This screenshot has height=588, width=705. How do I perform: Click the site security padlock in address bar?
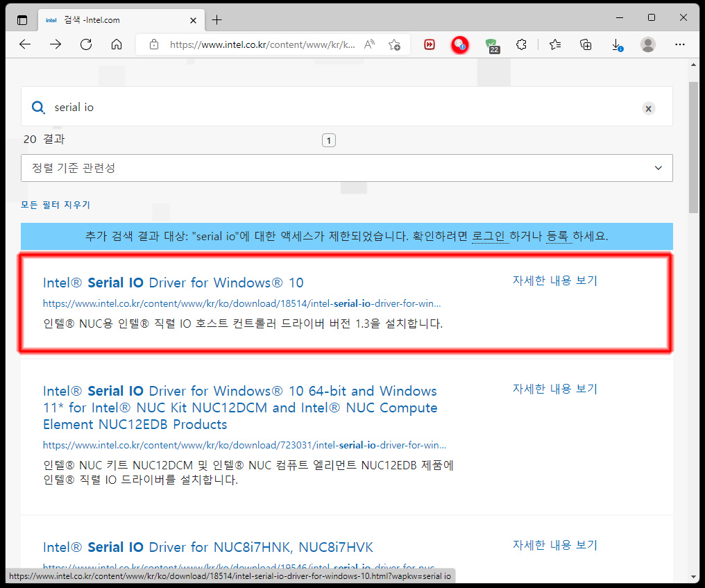point(153,44)
